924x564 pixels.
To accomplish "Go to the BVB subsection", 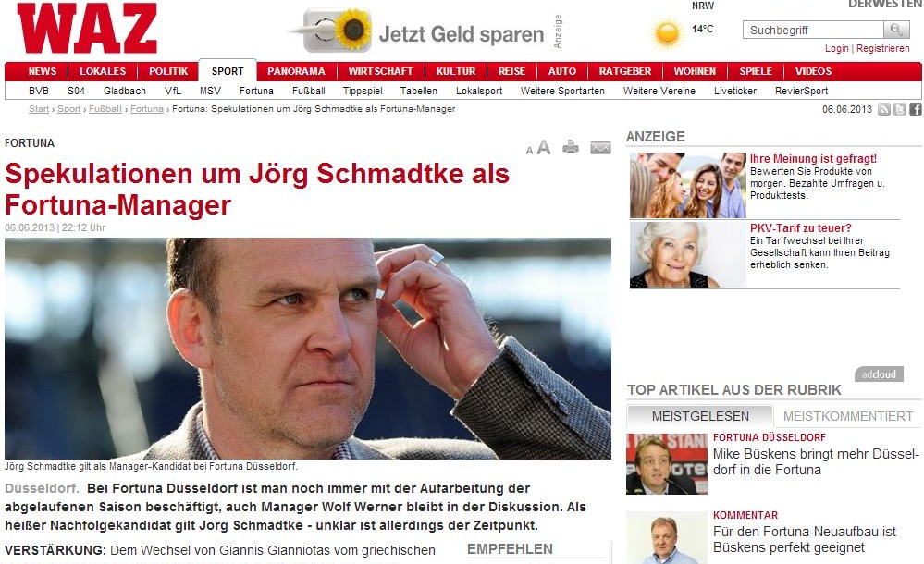I will [38, 91].
